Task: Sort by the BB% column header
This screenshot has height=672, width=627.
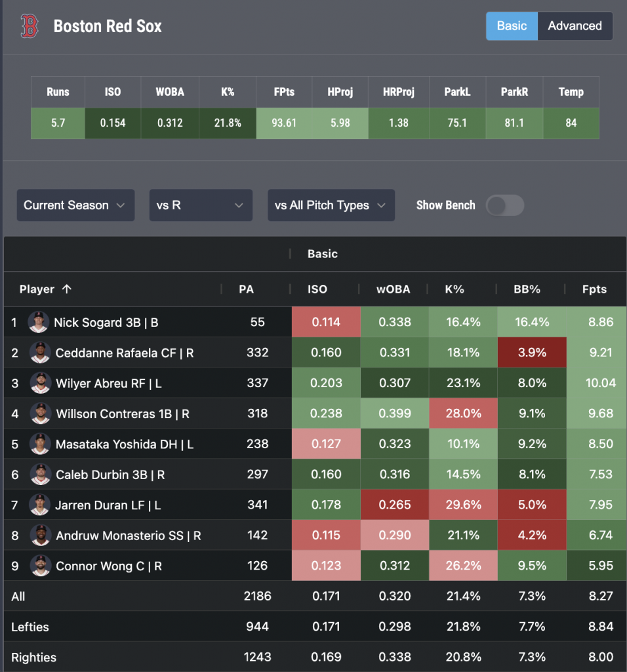Action: tap(527, 289)
